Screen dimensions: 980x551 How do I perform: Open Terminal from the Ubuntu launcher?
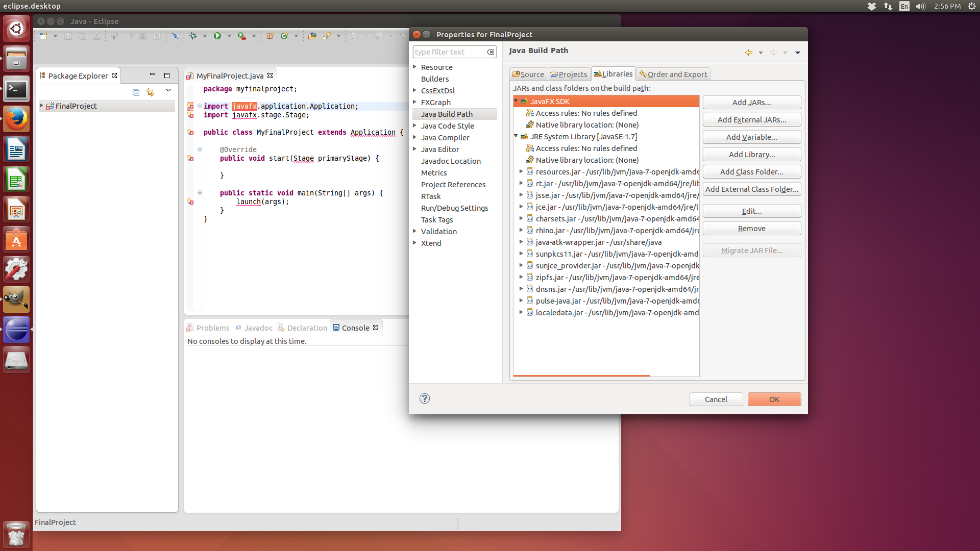(x=16, y=89)
